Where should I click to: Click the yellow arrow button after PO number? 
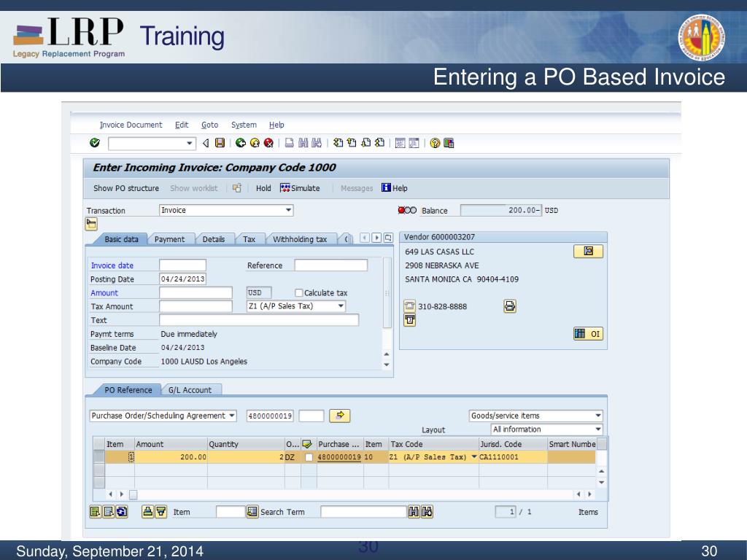(x=340, y=416)
